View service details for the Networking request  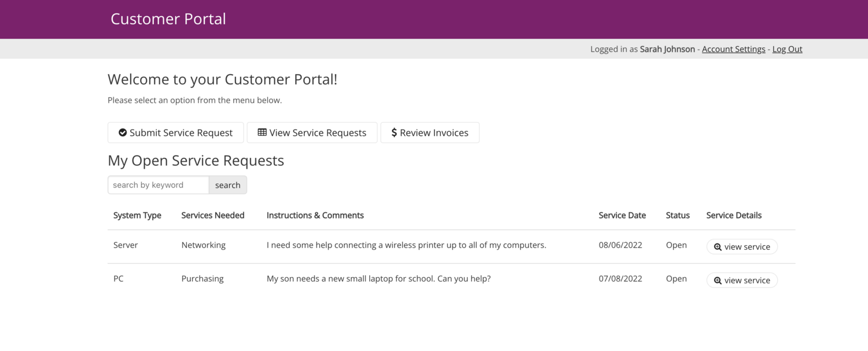(x=742, y=246)
